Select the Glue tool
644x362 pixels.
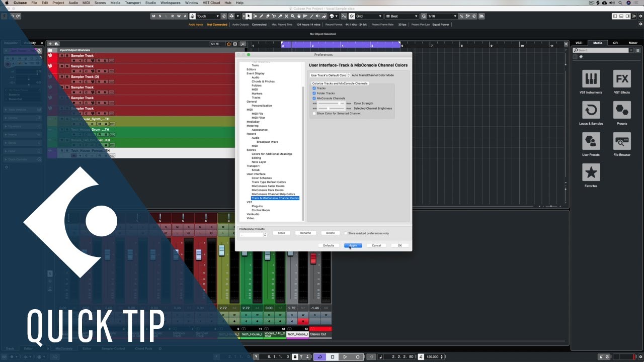tap(280, 16)
